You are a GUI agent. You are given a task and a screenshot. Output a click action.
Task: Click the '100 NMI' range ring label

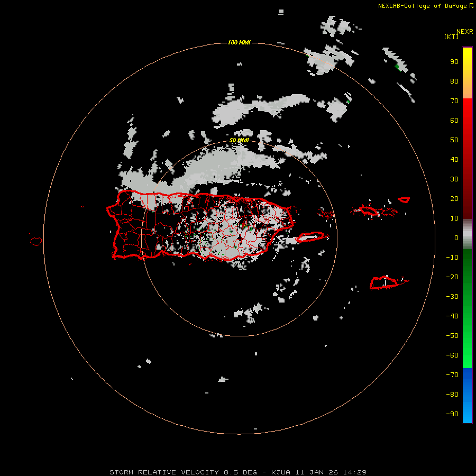(239, 42)
